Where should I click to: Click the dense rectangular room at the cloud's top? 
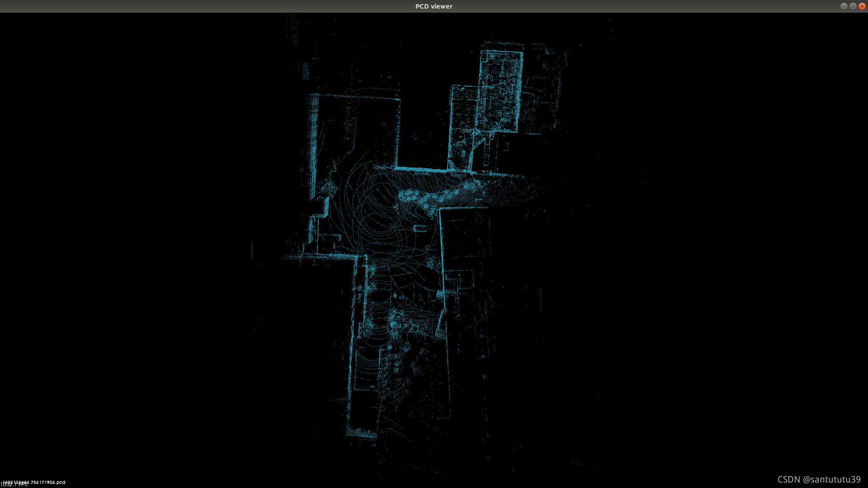point(500,90)
